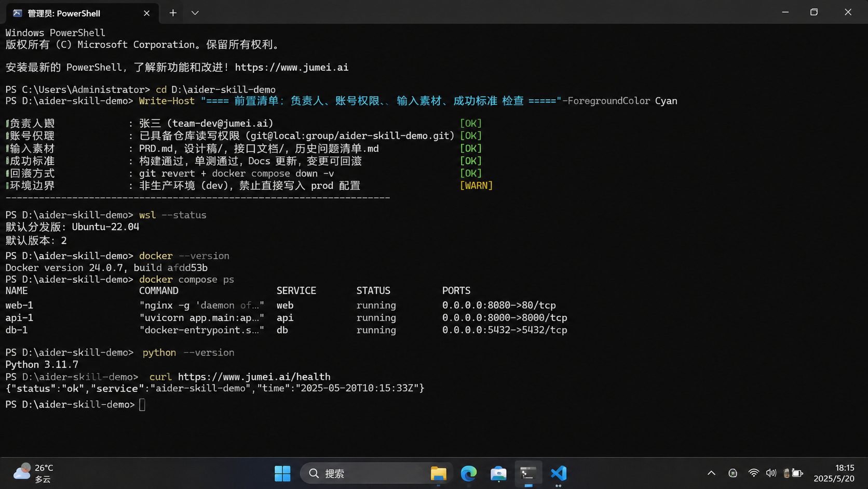Open the Windows Start menu

(282, 473)
